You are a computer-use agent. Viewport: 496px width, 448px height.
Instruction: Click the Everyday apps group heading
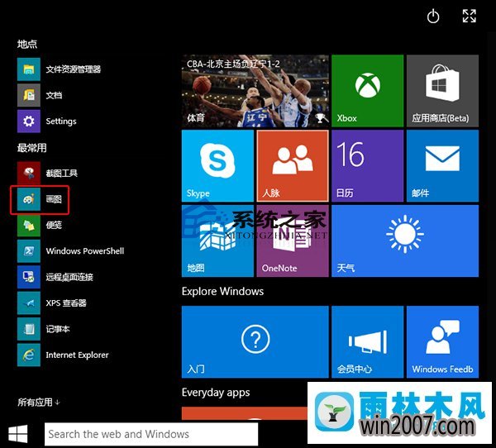click(x=216, y=393)
